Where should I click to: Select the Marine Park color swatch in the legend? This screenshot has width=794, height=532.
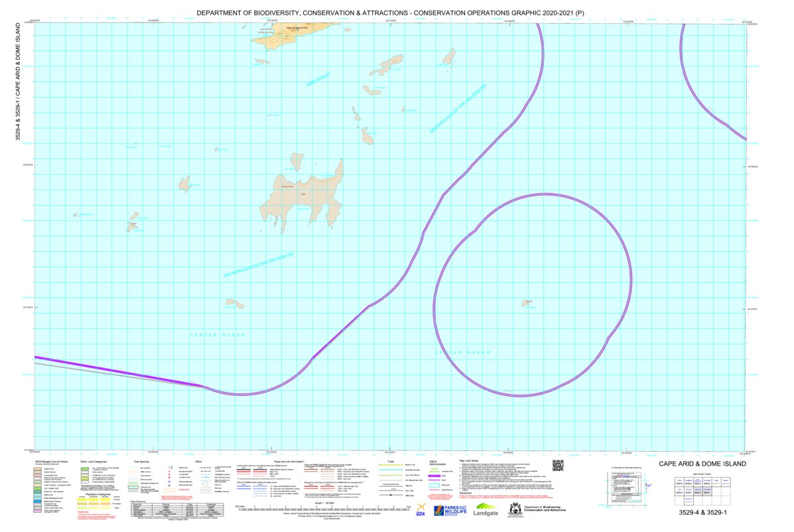pos(36,494)
